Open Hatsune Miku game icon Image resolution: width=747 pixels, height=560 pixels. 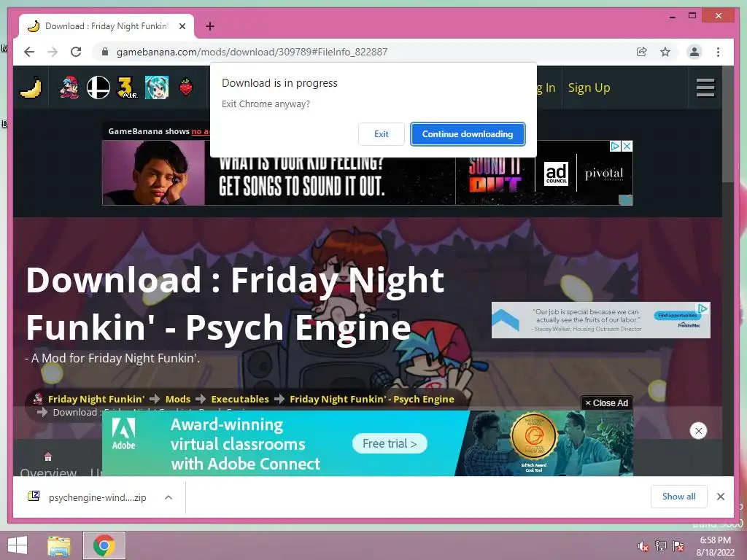pos(157,87)
